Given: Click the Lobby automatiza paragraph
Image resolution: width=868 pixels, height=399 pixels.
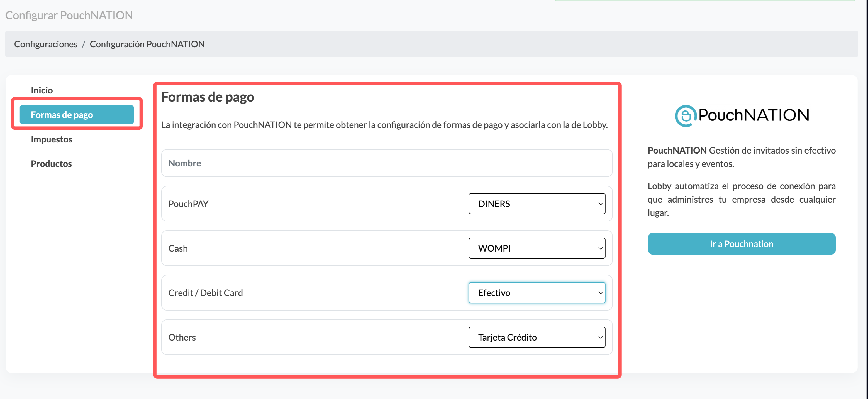Looking at the screenshot, I should click(x=741, y=199).
